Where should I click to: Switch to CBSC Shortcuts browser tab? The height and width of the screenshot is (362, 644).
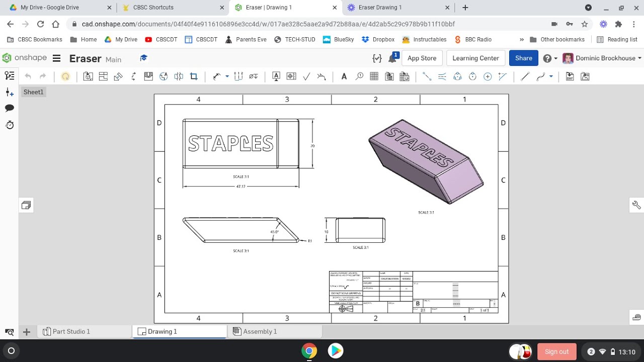pos(172,8)
